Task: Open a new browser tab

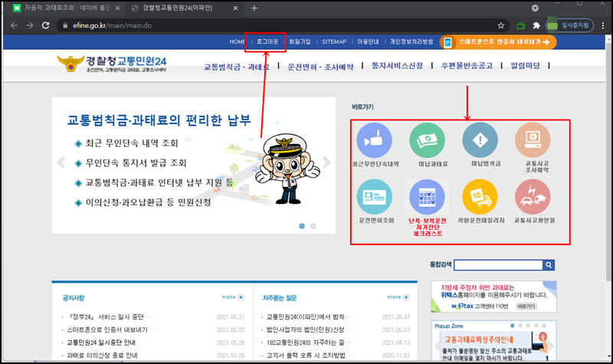Action: (x=254, y=8)
